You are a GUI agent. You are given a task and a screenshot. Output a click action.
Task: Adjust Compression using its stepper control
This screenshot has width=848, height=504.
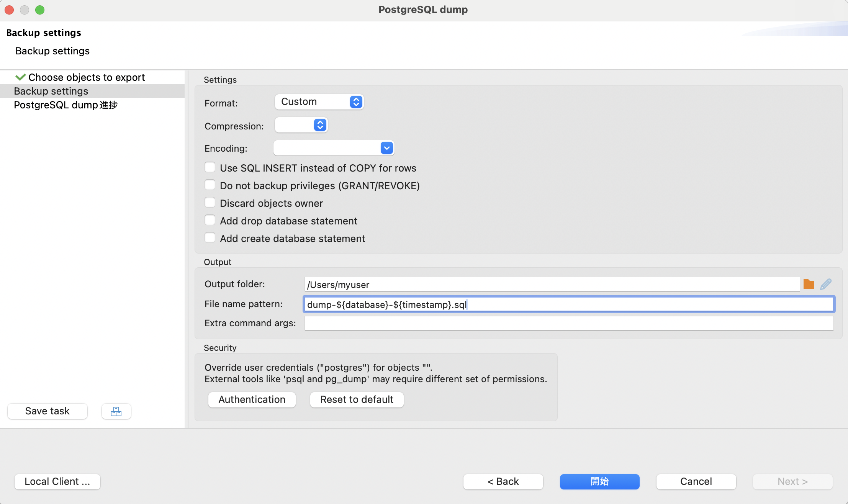(320, 125)
